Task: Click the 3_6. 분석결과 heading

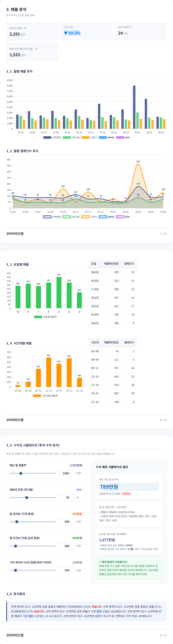Action: [x=15, y=594]
